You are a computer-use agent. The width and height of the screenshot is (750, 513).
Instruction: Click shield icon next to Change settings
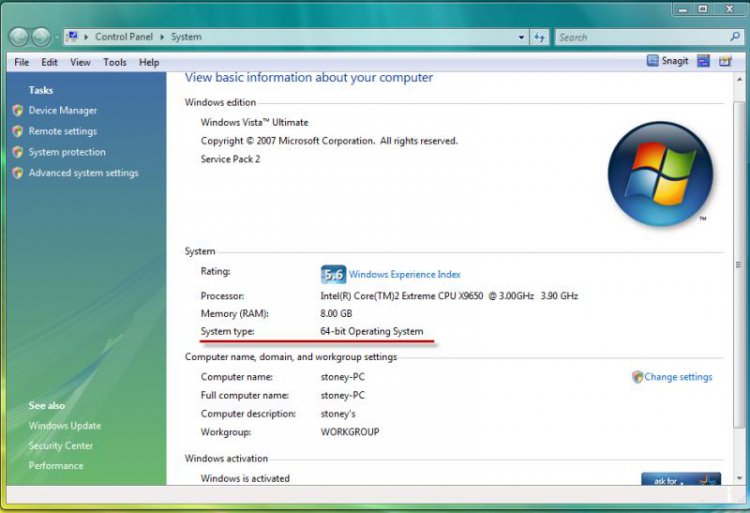click(637, 377)
